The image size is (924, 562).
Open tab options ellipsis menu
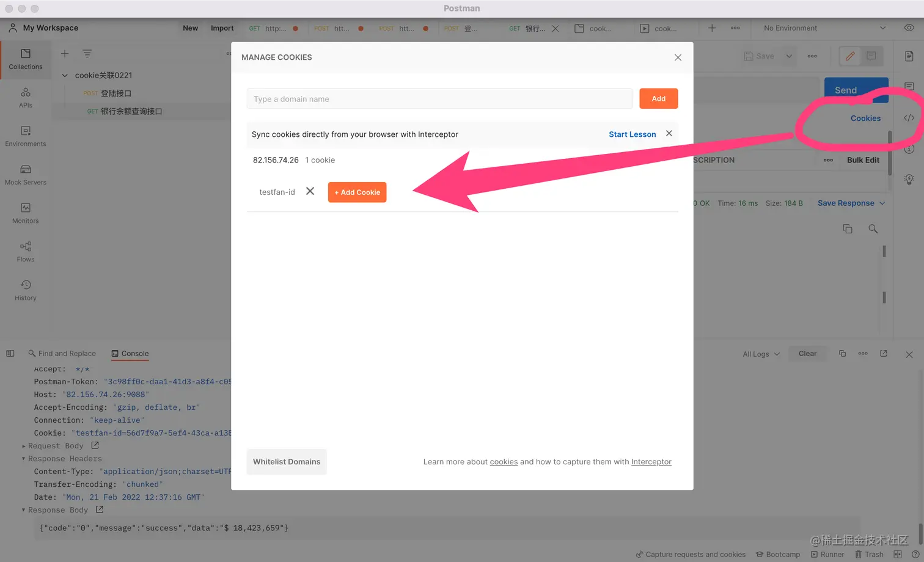click(x=735, y=28)
